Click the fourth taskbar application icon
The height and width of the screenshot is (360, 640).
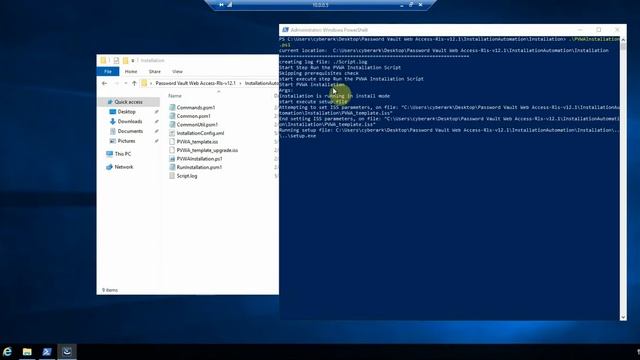click(67, 351)
